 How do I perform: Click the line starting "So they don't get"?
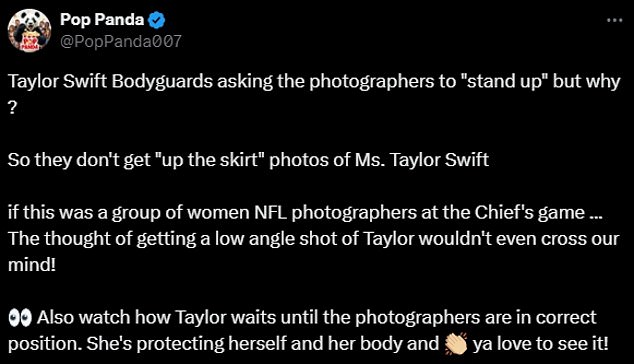(x=248, y=160)
